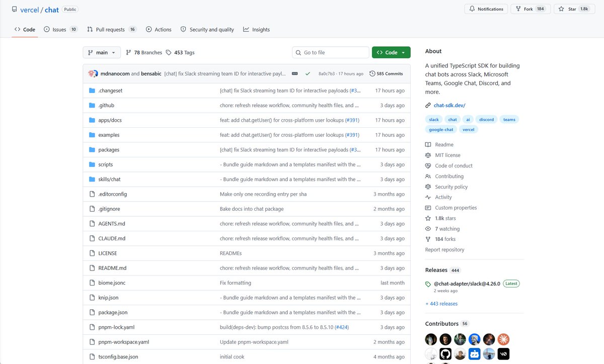Click the history clock icon for commits
The height and width of the screenshot is (364, 604).
pos(372,73)
